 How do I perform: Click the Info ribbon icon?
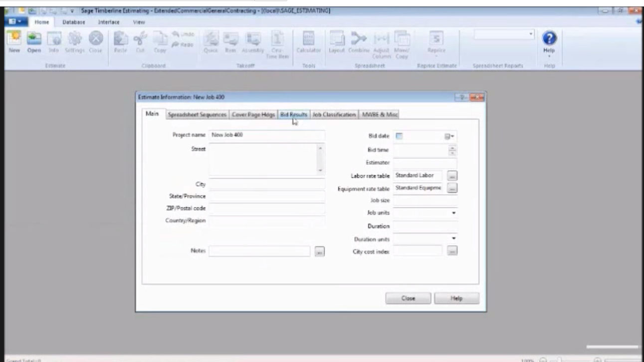tap(53, 39)
